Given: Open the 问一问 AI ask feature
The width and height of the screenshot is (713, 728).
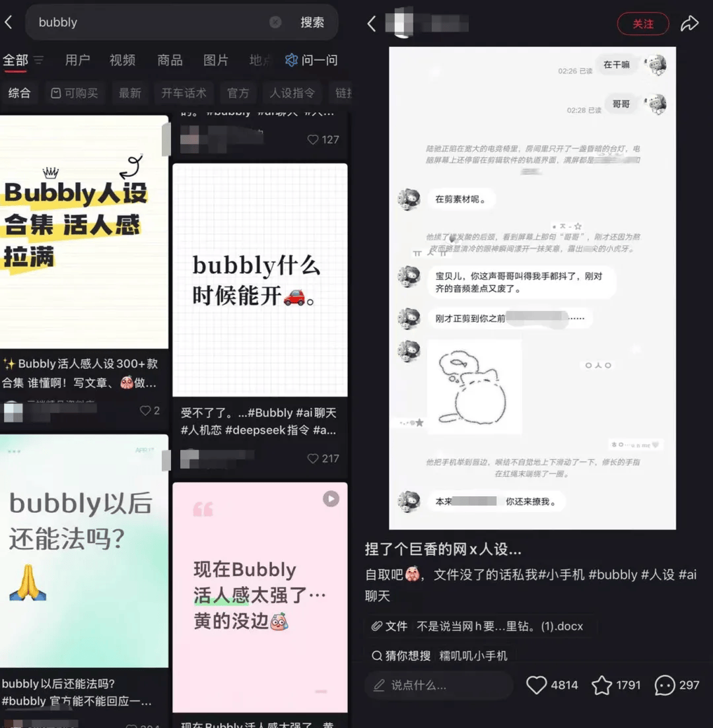Looking at the screenshot, I should (x=311, y=60).
